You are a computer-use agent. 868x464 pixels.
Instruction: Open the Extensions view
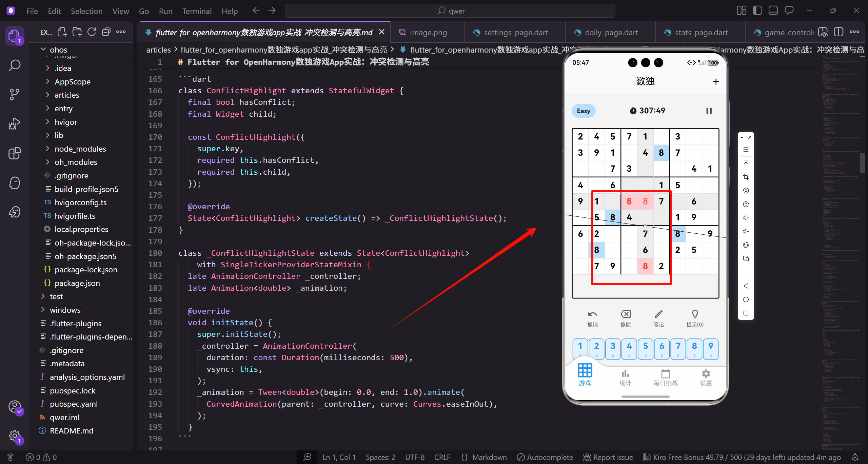(14, 153)
